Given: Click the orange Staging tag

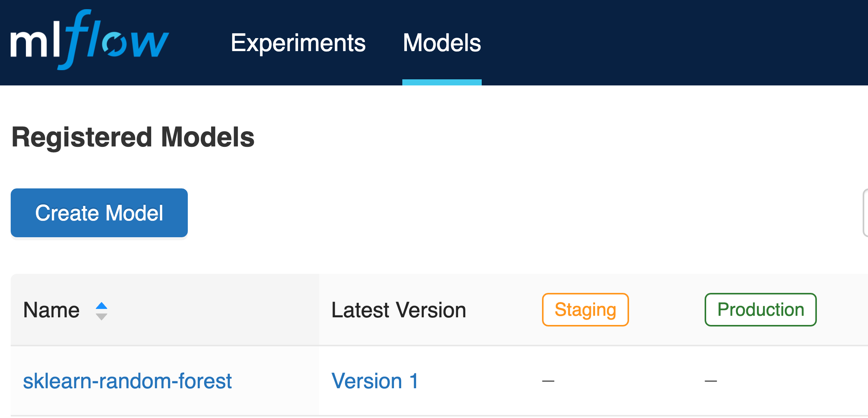Looking at the screenshot, I should (x=585, y=310).
